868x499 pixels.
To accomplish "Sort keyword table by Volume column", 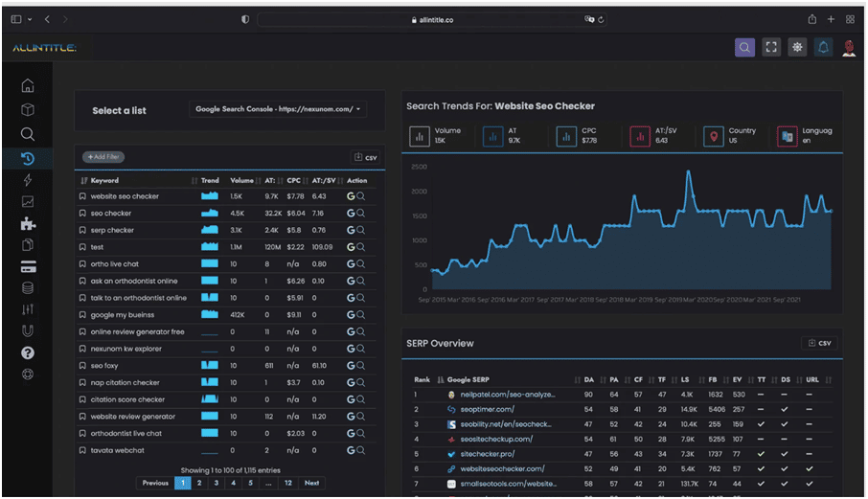I will coord(242,181).
